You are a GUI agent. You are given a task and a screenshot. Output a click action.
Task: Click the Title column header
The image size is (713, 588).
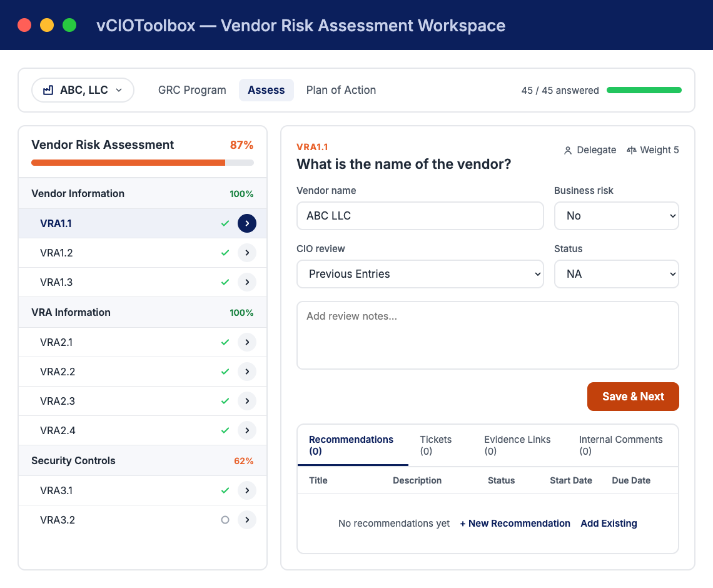[x=318, y=480]
